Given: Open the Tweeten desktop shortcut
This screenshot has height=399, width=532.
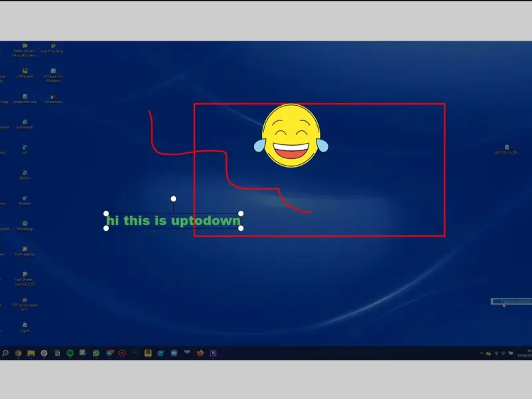Looking at the screenshot, I should 25,201.
